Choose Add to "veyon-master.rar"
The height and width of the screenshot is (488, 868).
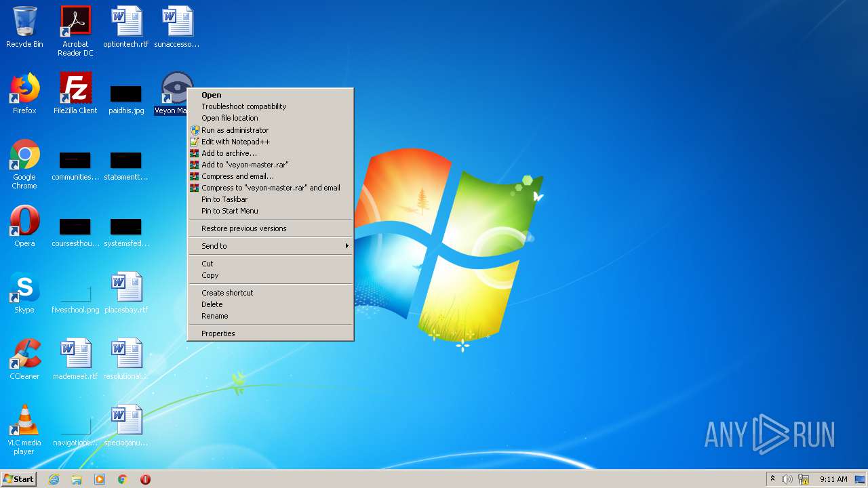(271, 165)
